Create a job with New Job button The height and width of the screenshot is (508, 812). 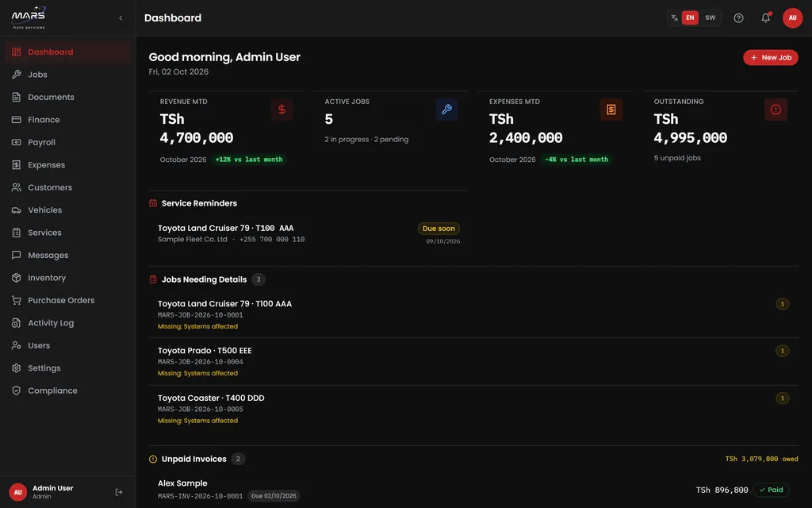click(771, 57)
